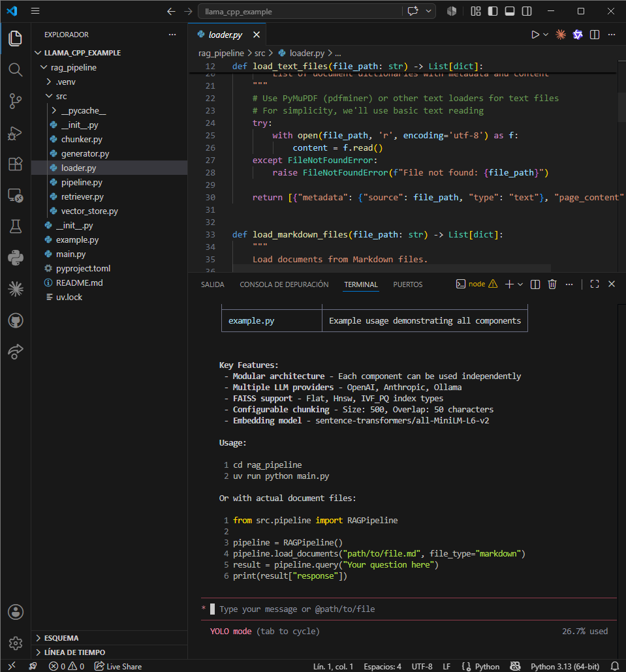Switch to CONSOLA DE DEPURACIÓN tab
This screenshot has height=672, width=626.
click(284, 284)
